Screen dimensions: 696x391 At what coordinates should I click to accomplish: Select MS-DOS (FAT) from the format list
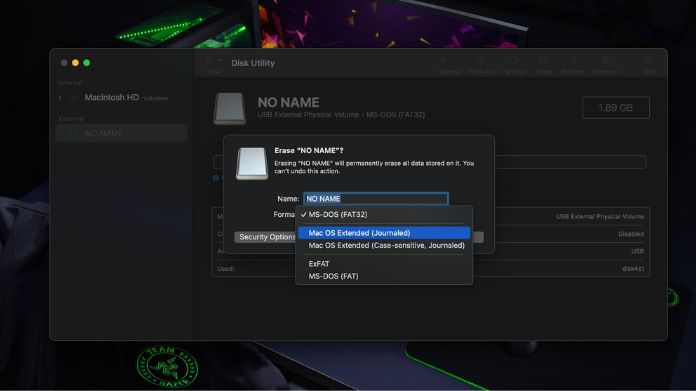tap(384, 276)
